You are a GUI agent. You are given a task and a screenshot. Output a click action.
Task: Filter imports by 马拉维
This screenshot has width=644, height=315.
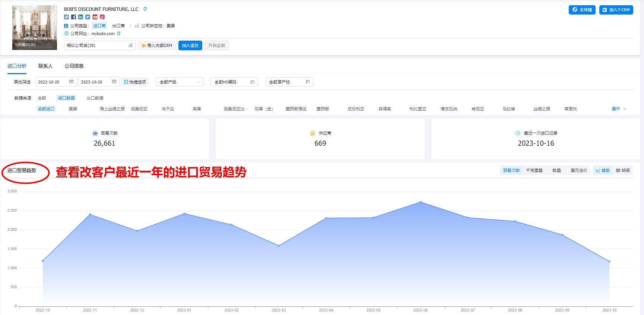tap(509, 109)
